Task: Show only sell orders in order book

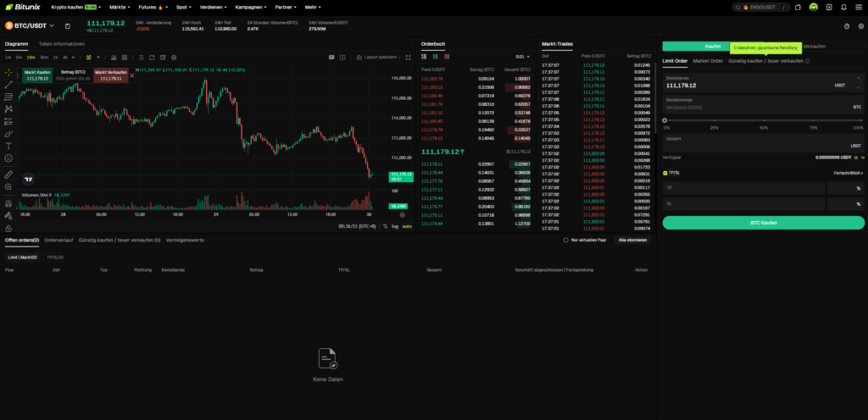Action: tap(447, 57)
